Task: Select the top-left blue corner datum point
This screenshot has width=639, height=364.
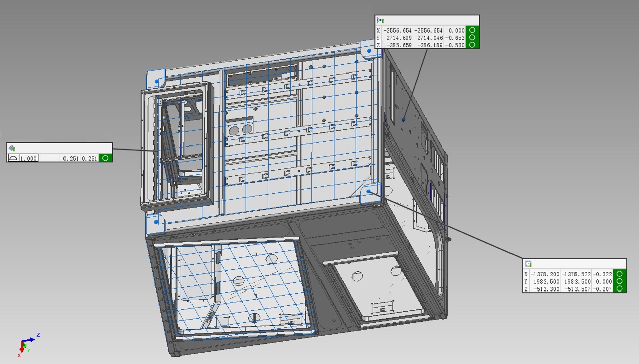Action: [157, 81]
